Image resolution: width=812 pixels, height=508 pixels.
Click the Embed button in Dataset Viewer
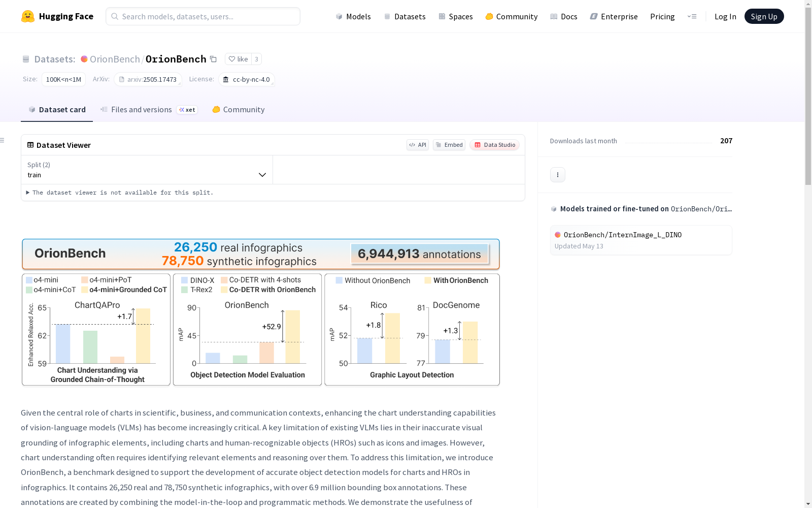449,145
